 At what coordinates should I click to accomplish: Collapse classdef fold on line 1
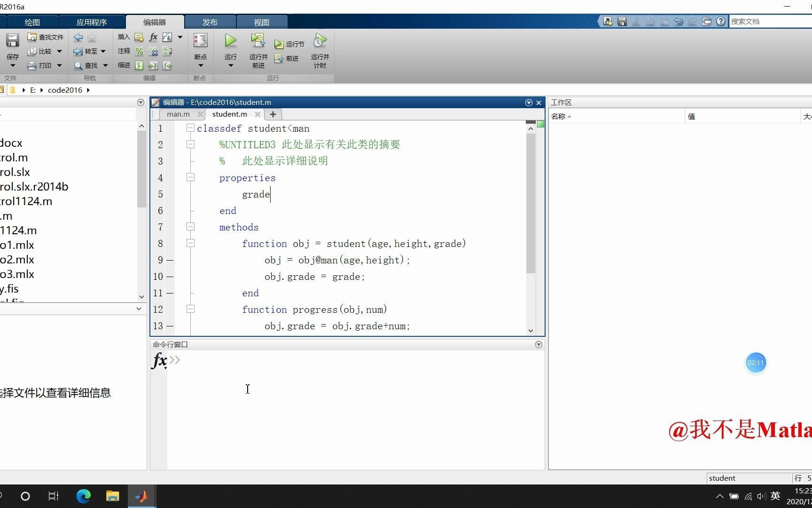(190, 128)
